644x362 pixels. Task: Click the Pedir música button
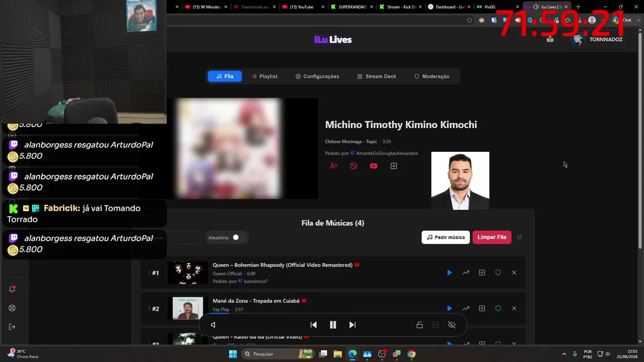pos(446,237)
